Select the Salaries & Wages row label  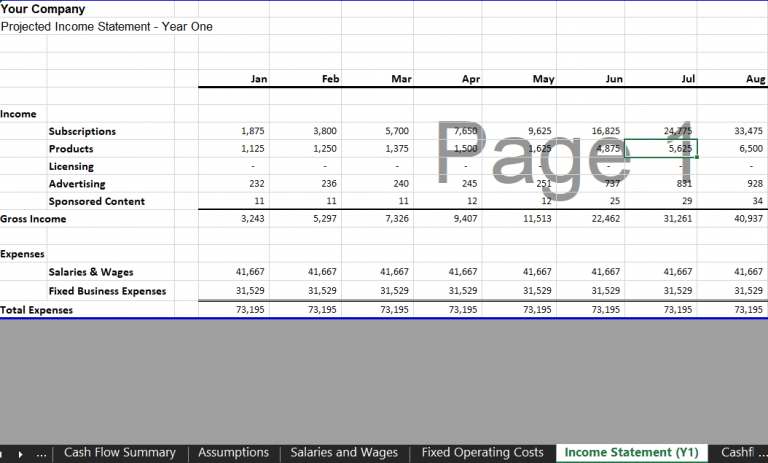tap(91, 272)
